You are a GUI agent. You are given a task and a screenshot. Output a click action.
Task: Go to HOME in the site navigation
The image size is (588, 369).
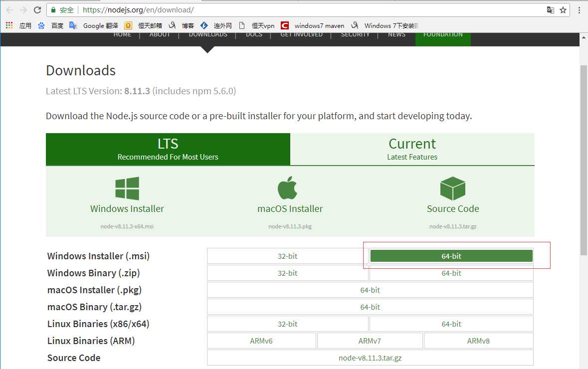tap(122, 34)
